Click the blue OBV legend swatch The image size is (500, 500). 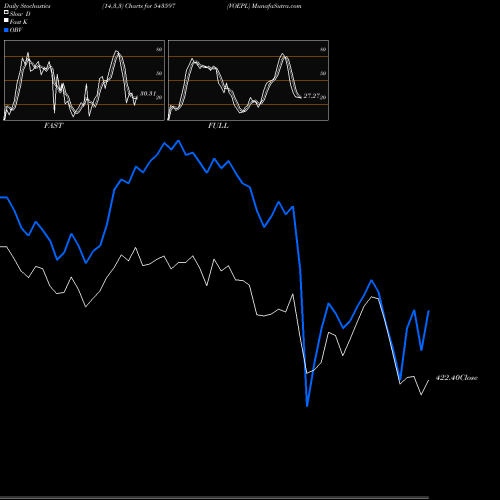(6, 30)
